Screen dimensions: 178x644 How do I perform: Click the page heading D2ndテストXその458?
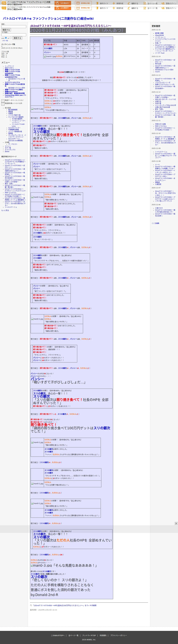pos(71,26)
